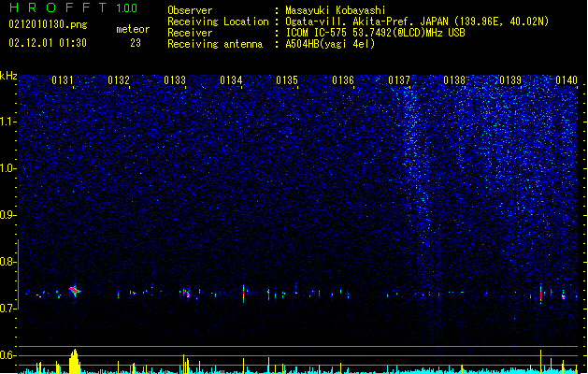Click the ICOM IC-575 receiver text
Image resolution: width=588 pixels, height=374 pixels.
(x=375, y=33)
